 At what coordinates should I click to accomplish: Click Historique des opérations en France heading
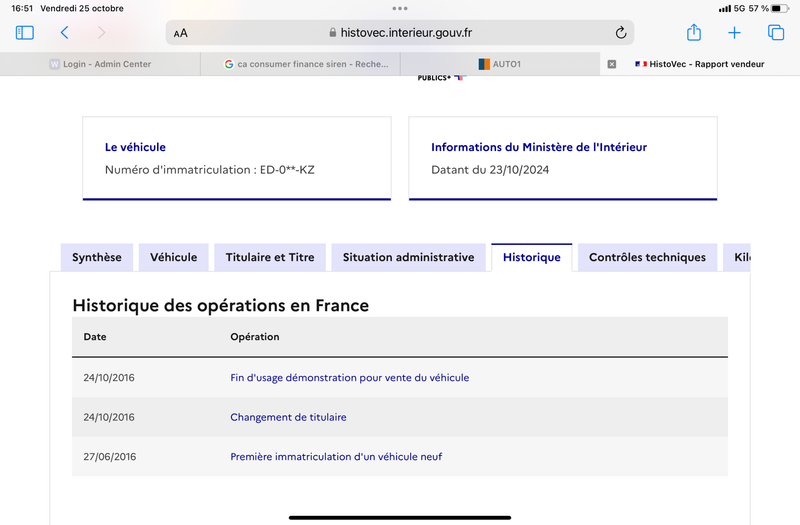pos(220,305)
